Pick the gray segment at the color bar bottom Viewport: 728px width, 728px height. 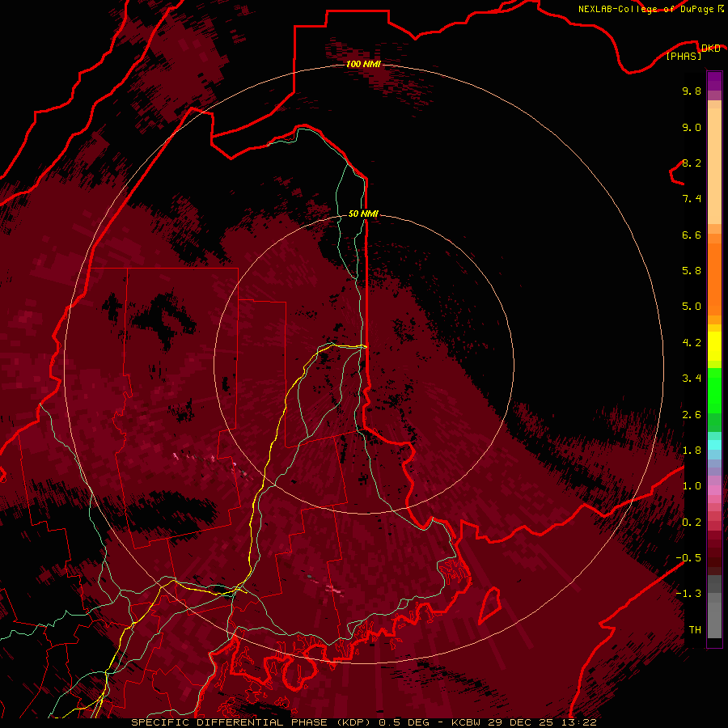coord(714,620)
